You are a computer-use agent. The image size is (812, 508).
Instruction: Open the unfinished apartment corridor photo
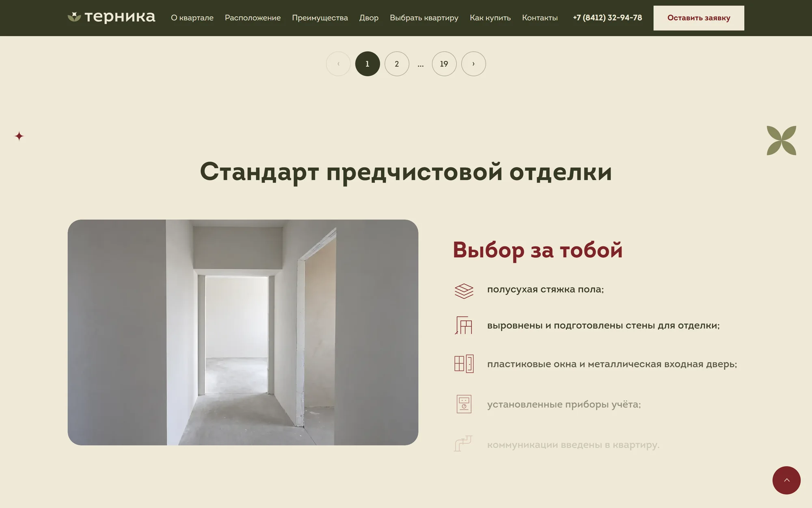pos(243,332)
